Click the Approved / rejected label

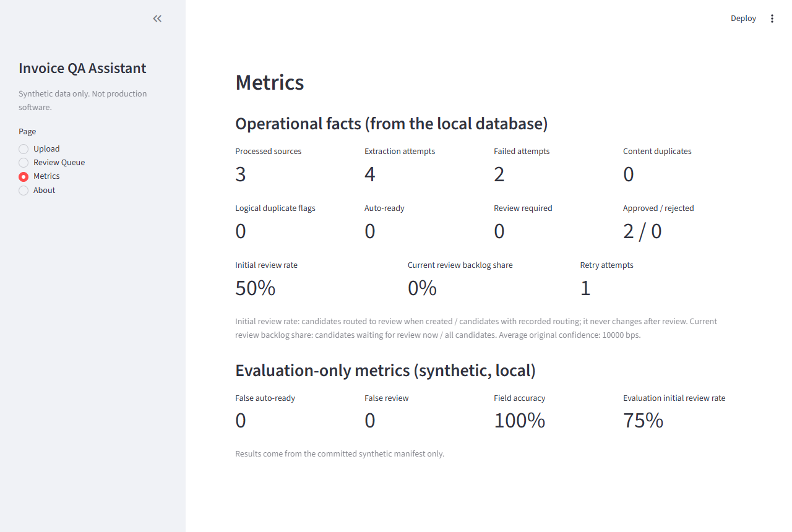[658, 208]
